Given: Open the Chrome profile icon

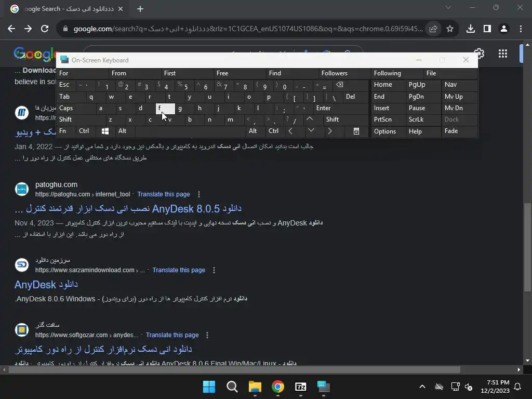Looking at the screenshot, I should [x=504, y=29].
